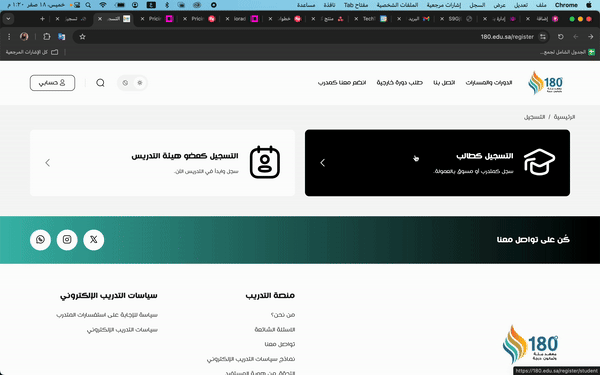
Task: Open the إشارات مرجعية menu
Action: point(444,5)
